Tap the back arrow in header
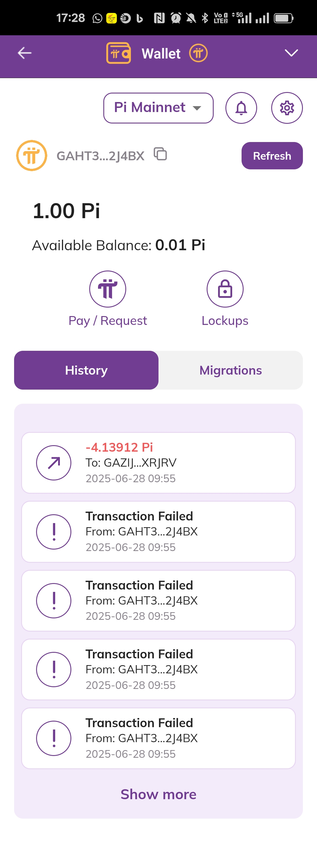This screenshot has width=317, height=868. [x=25, y=53]
